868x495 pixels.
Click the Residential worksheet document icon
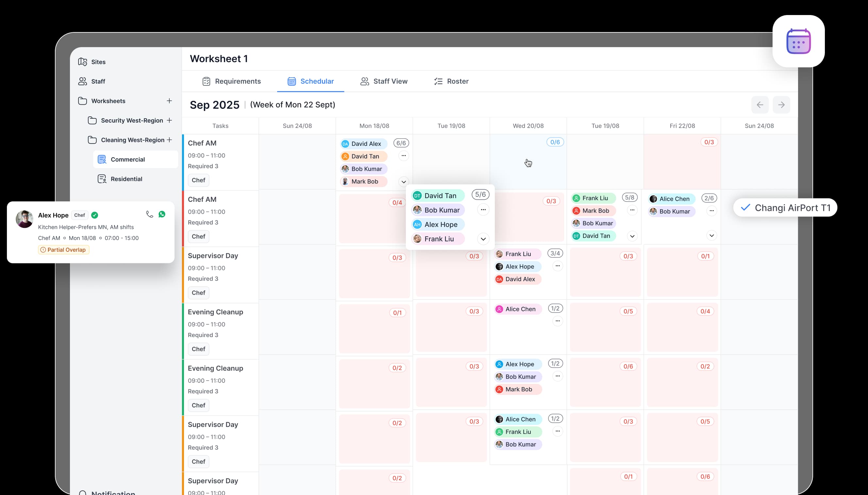pyautogui.click(x=102, y=179)
